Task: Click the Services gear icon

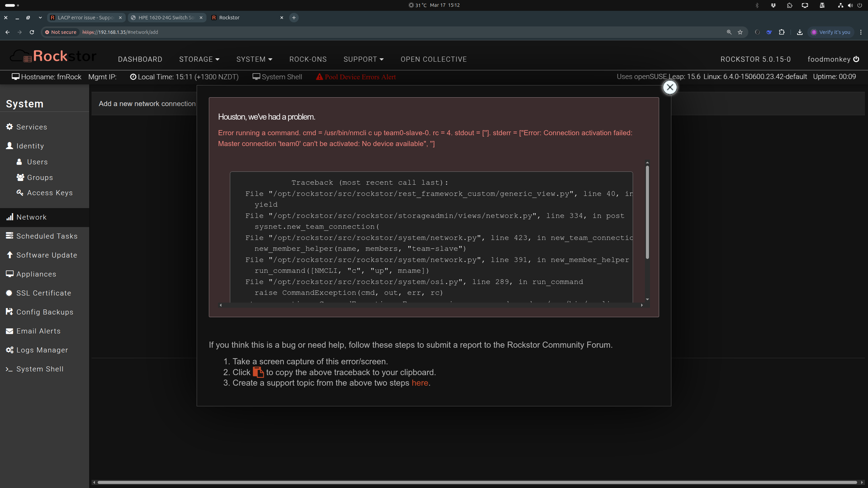Action: (9, 126)
